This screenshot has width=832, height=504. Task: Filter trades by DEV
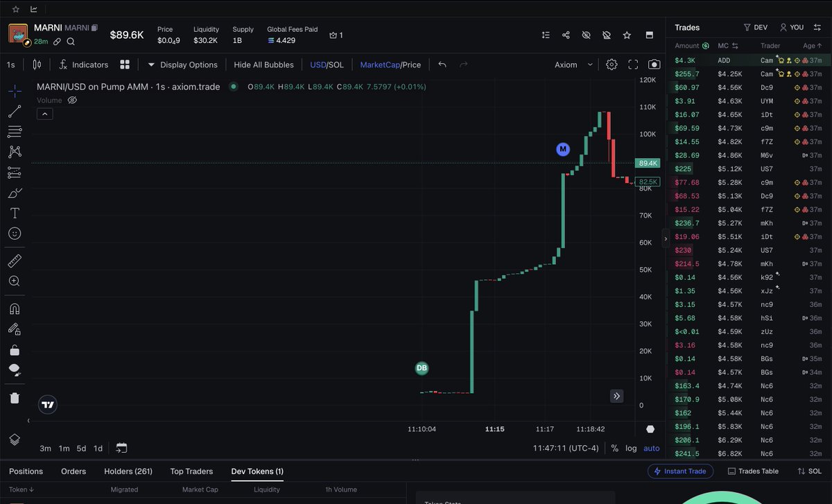pos(755,28)
